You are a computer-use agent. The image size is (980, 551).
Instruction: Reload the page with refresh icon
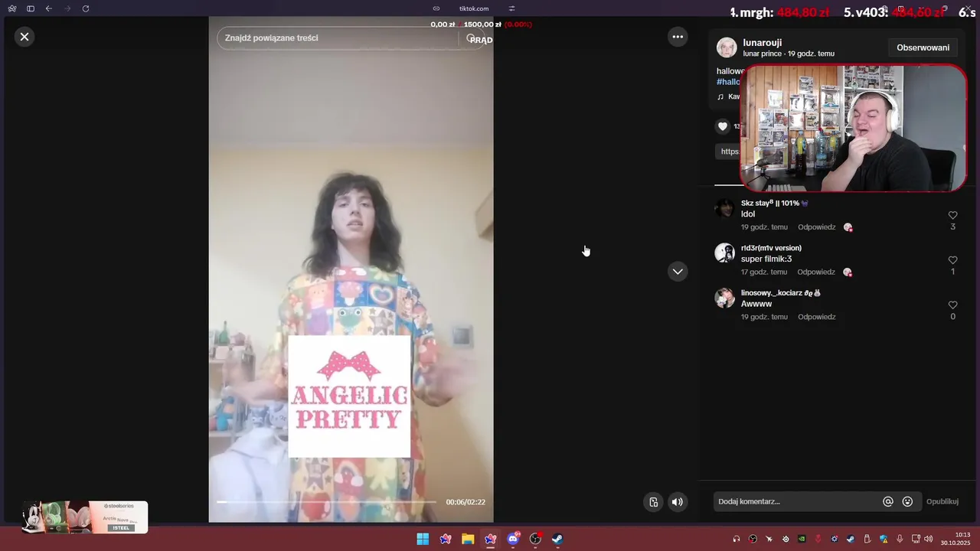click(86, 8)
